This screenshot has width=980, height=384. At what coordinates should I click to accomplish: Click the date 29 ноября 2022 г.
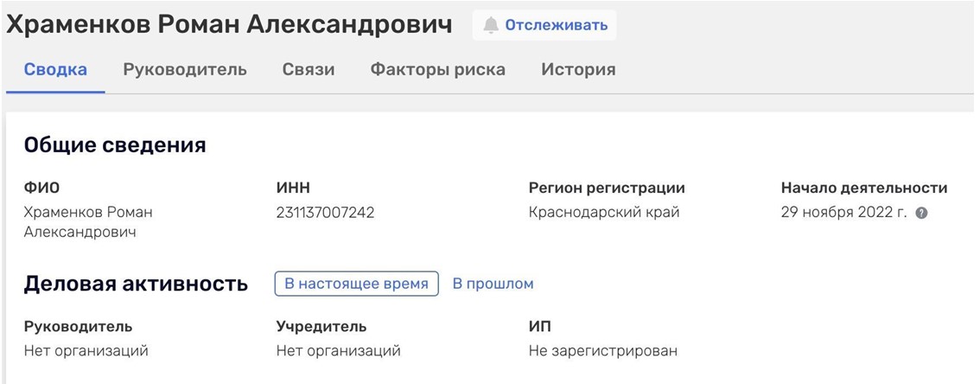(843, 212)
